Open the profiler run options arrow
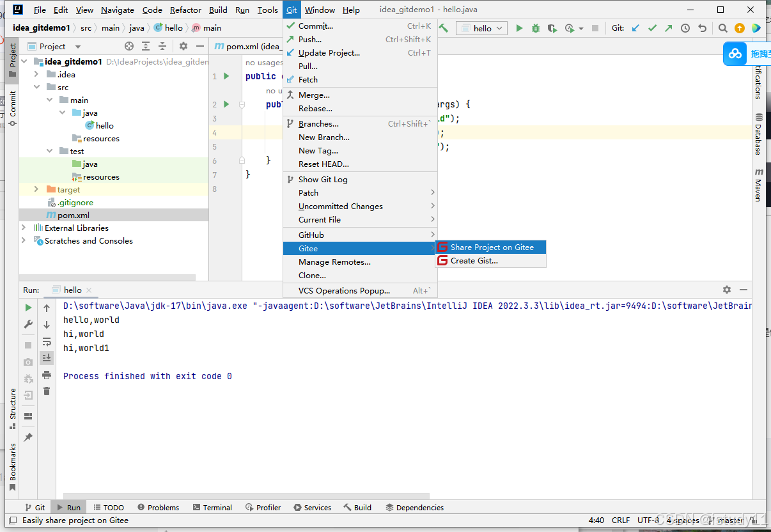The height and width of the screenshot is (532, 771). point(580,28)
